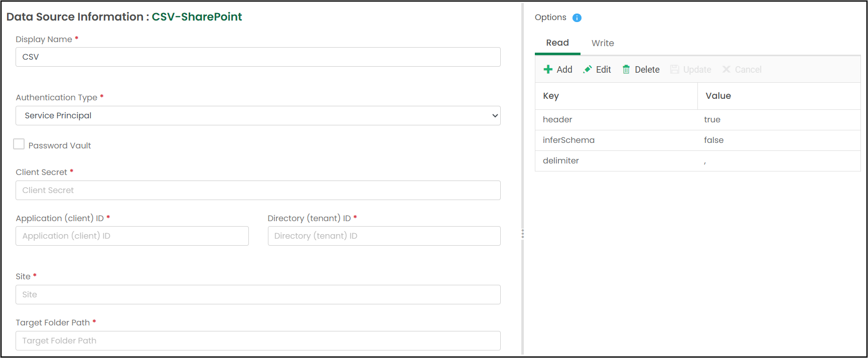868x358 pixels.
Task: Focus the Display Name field
Action: coord(258,57)
